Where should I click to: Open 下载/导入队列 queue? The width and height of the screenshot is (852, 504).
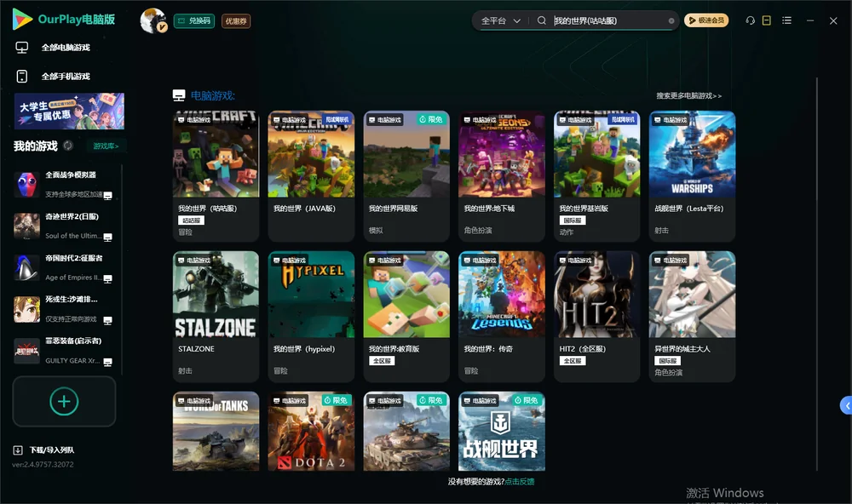pyautogui.click(x=52, y=450)
